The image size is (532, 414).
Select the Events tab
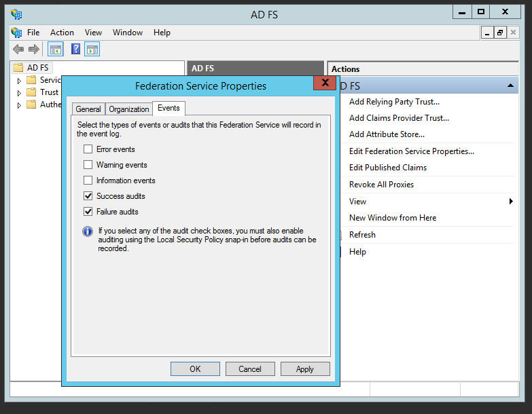coord(169,108)
